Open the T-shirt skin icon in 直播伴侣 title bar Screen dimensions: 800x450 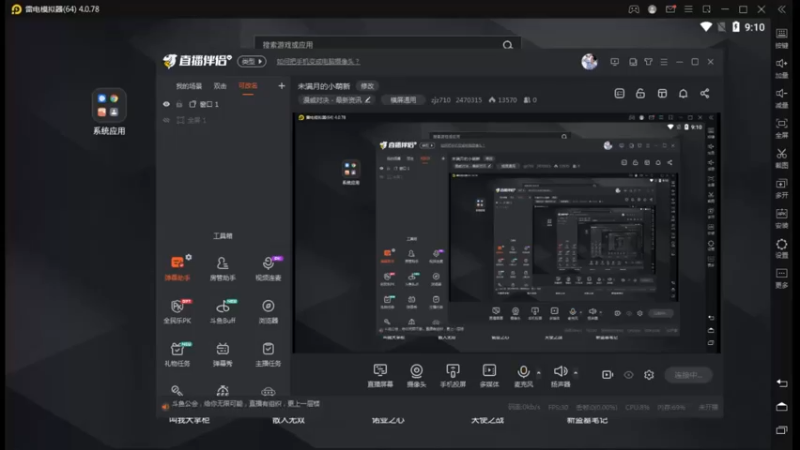click(648, 62)
